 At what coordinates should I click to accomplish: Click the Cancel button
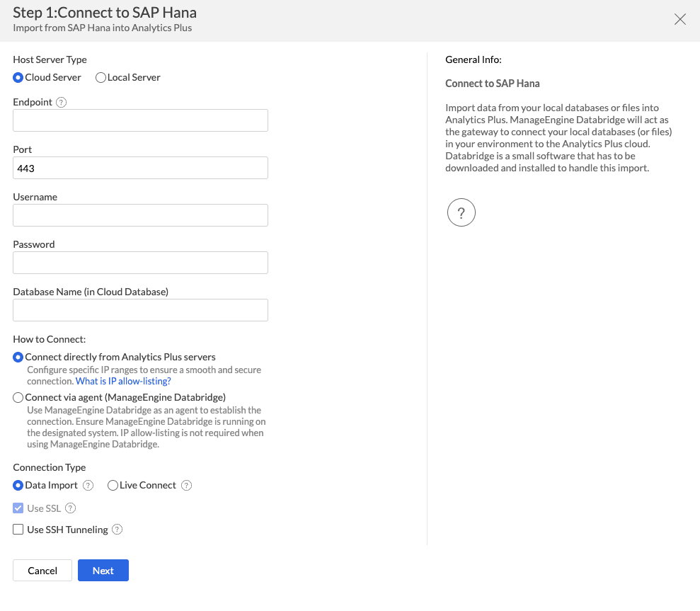(x=42, y=571)
